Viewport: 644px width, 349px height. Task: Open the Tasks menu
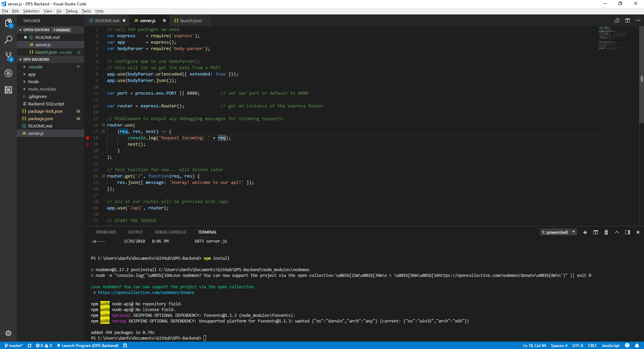(x=86, y=11)
